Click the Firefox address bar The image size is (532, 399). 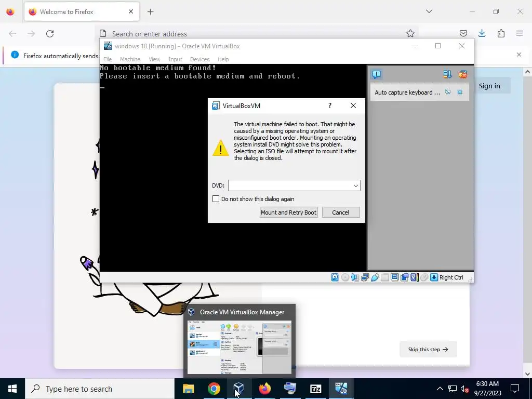pyautogui.click(x=258, y=34)
